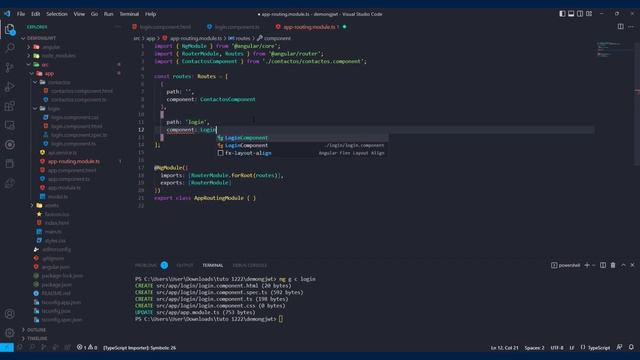The height and width of the screenshot is (360, 640).
Task: Collapse the app folder
Action: (49, 73)
